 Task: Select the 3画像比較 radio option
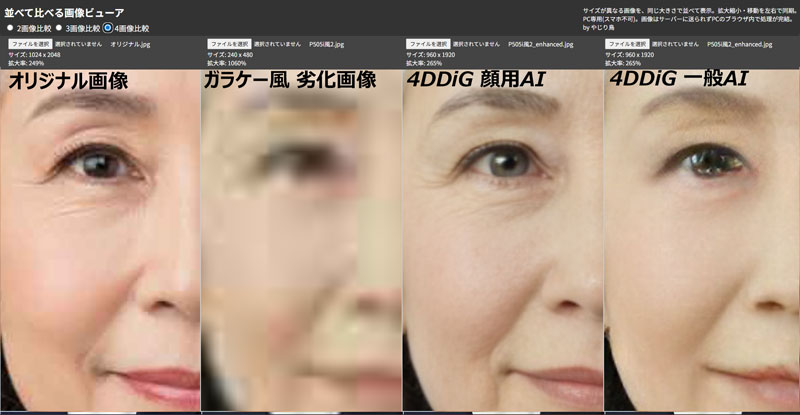pyautogui.click(x=58, y=28)
